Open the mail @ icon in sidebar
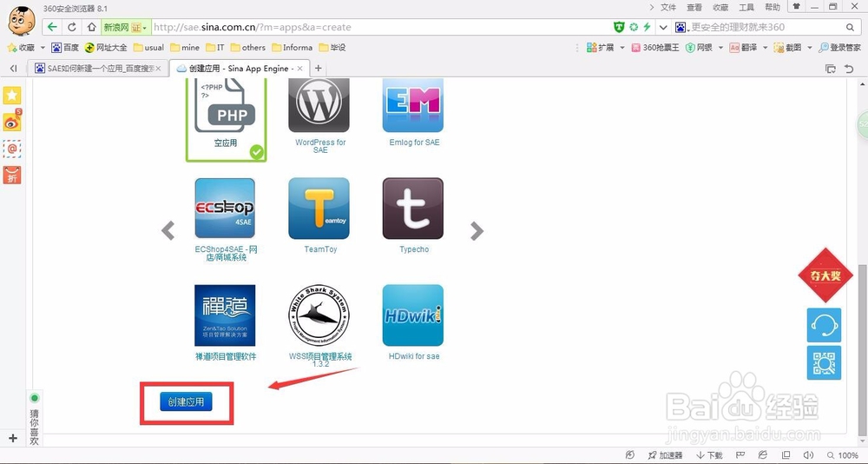The width and height of the screenshot is (868, 464). [x=12, y=149]
